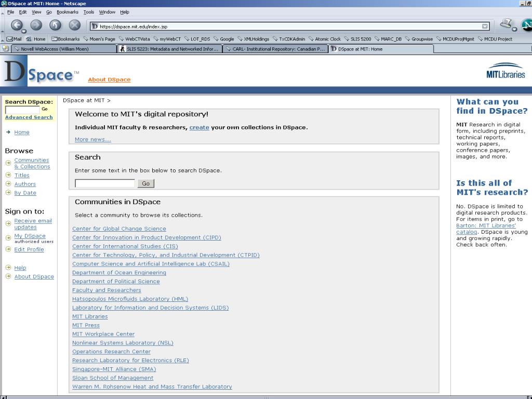Open Department of Ocean Engineering link
The width and height of the screenshot is (532, 399).
[119, 273]
